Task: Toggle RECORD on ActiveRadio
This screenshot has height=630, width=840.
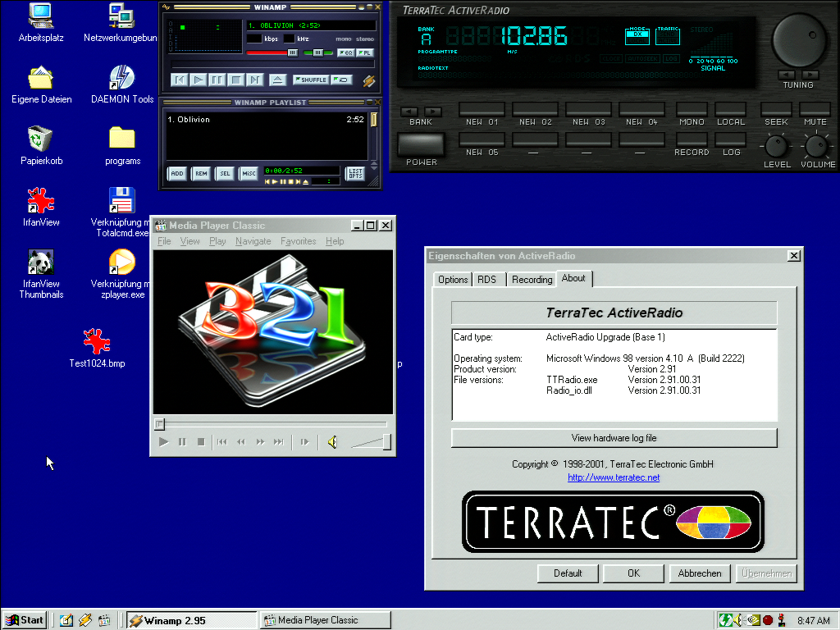Action: 692,139
